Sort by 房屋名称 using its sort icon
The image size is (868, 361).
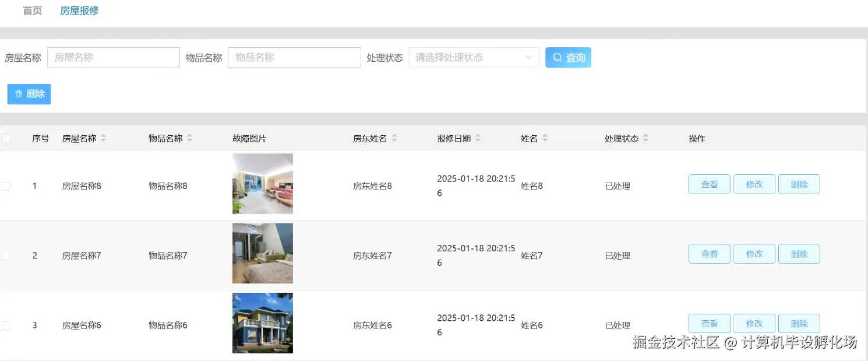coord(103,138)
